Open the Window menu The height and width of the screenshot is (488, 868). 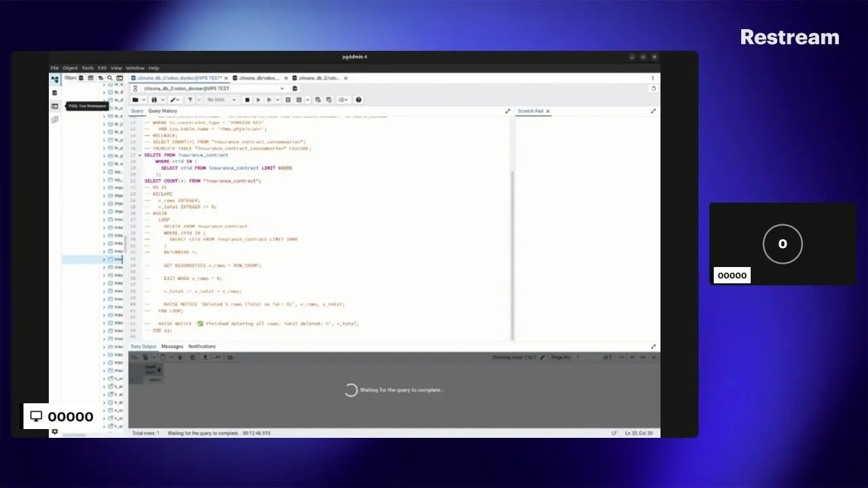point(135,68)
